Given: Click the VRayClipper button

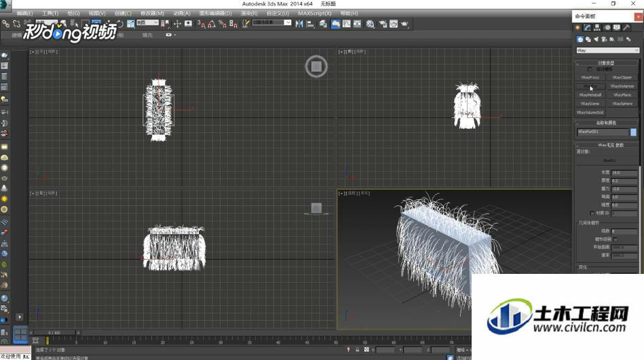Looking at the screenshot, I should [x=622, y=77].
